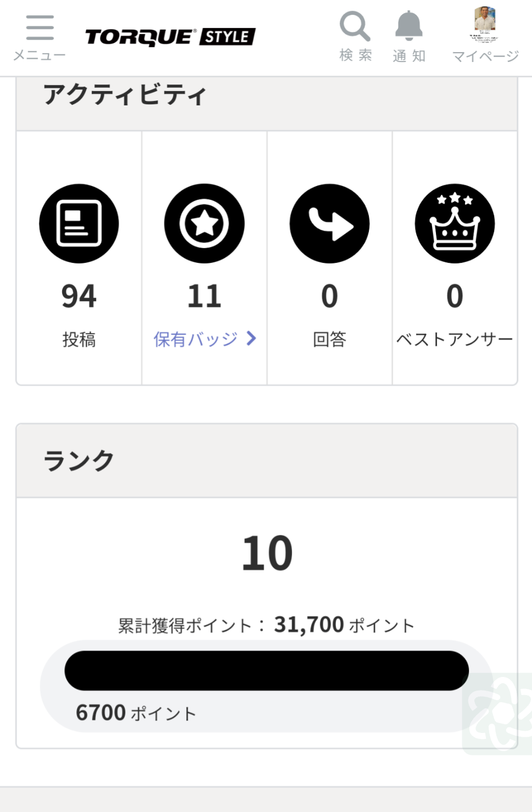
Task: Click the TORQUE STYLE logo
Action: pos(170,37)
